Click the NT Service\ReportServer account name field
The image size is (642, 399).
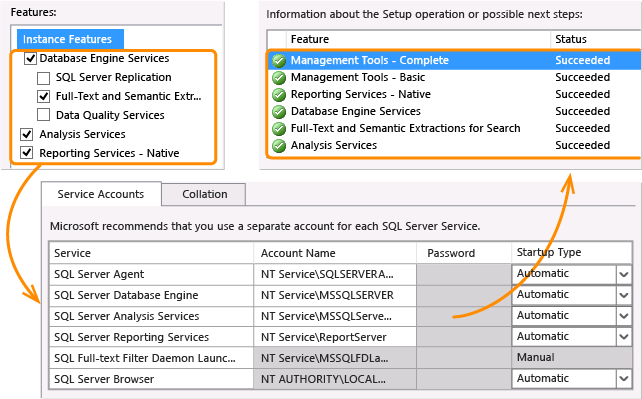click(x=335, y=337)
